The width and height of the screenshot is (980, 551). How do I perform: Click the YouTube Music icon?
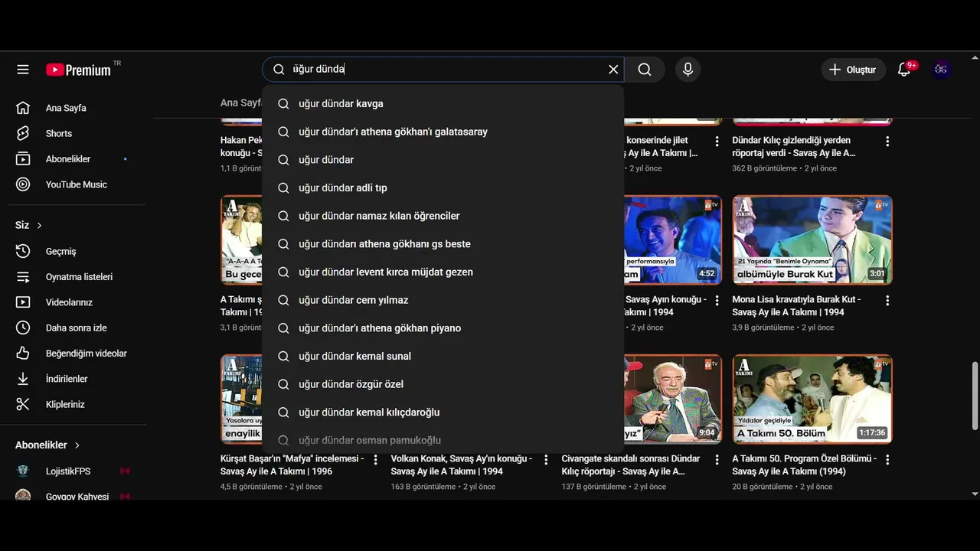pyautogui.click(x=23, y=184)
